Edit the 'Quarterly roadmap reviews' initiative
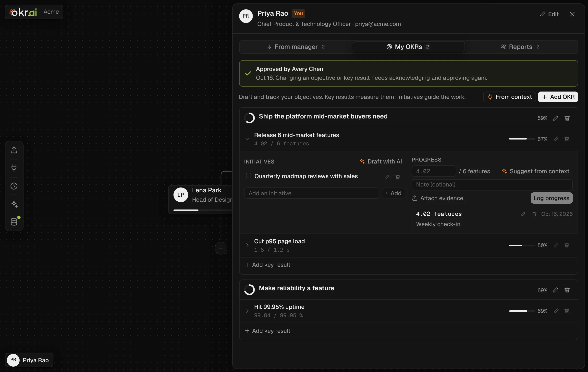Screen dimensions: 588x372 pyautogui.click(x=387, y=177)
